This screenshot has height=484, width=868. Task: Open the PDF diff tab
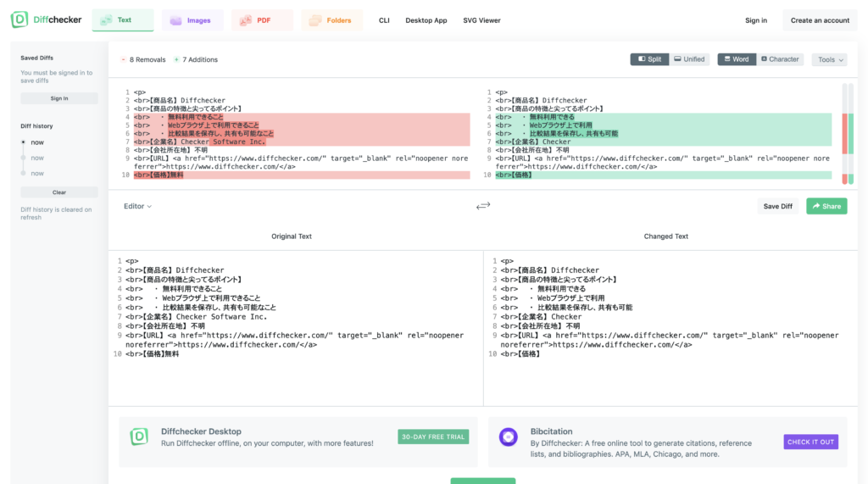(x=263, y=20)
